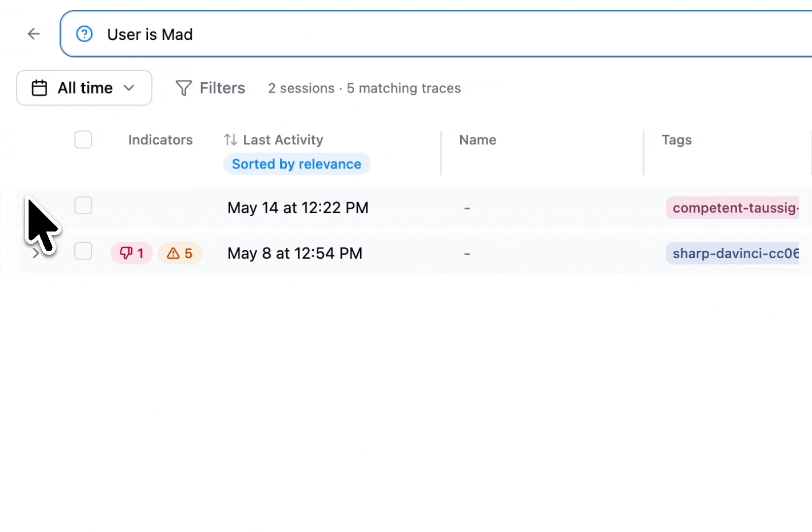812x532 pixels.
Task: Click the question mark search icon
Action: 84,34
